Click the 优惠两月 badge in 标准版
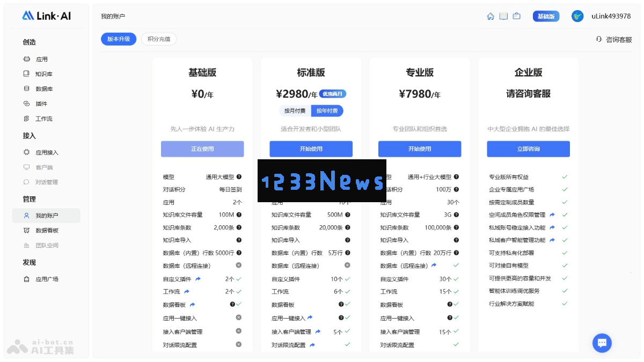644x362 pixels. click(x=333, y=94)
